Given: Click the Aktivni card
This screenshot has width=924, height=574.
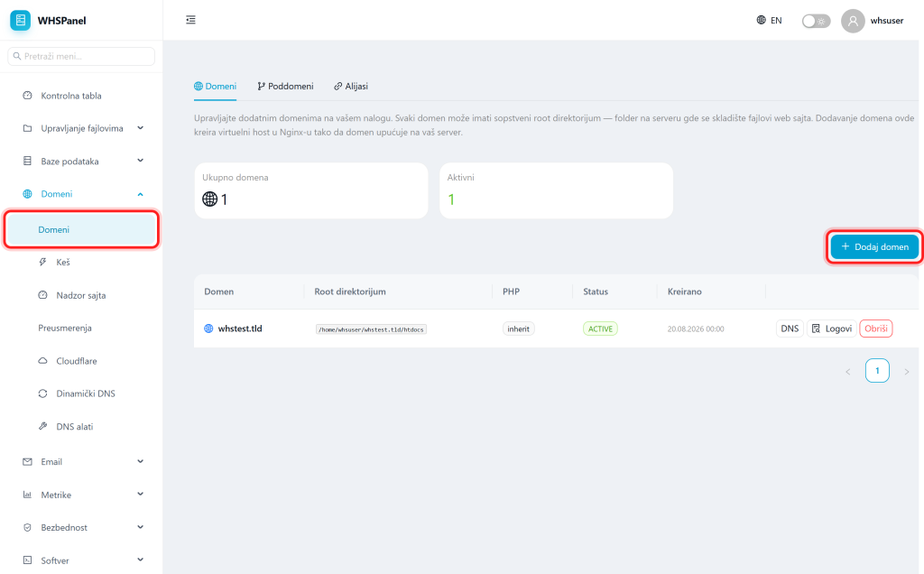Looking at the screenshot, I should pos(556,191).
